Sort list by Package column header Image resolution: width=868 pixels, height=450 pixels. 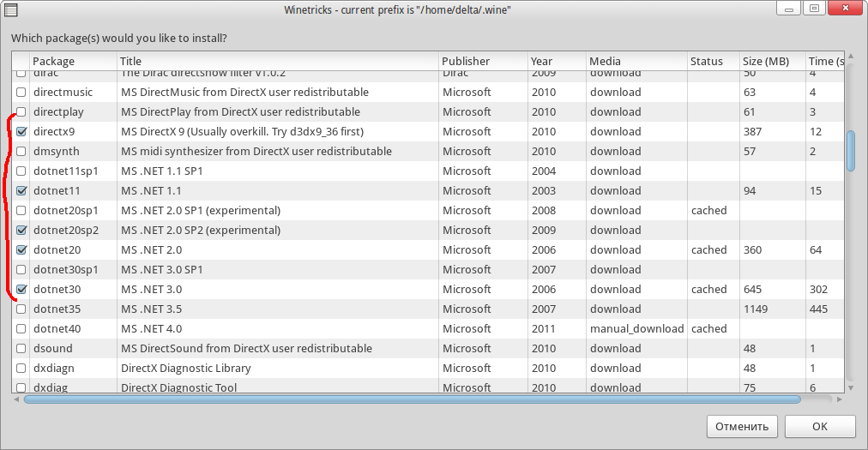(72, 61)
